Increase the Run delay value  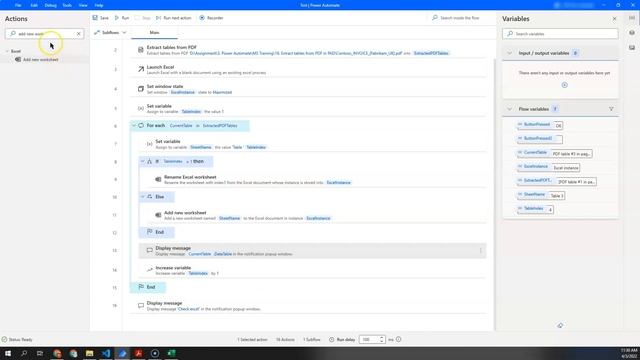tap(382, 338)
